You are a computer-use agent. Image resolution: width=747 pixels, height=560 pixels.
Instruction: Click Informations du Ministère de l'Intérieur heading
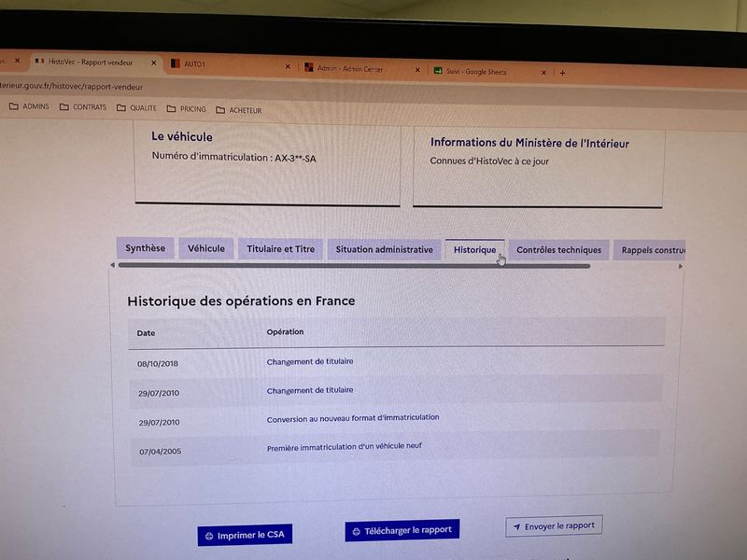point(529,143)
